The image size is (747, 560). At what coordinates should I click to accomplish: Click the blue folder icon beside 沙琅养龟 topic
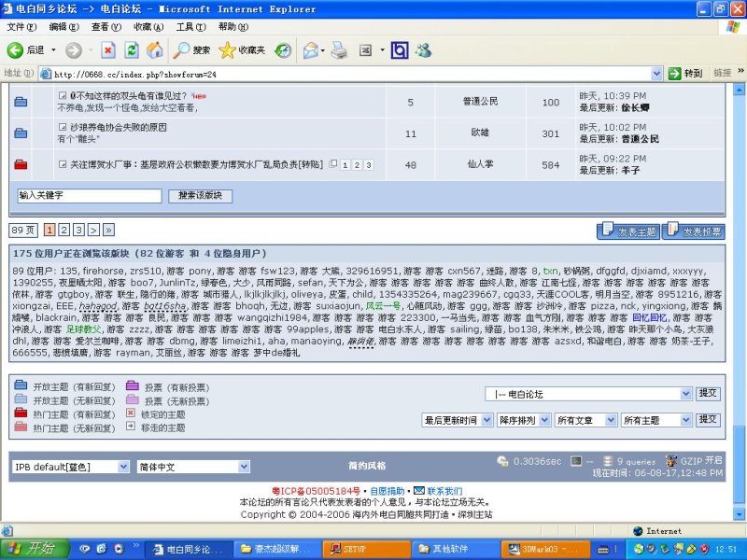[x=21, y=133]
